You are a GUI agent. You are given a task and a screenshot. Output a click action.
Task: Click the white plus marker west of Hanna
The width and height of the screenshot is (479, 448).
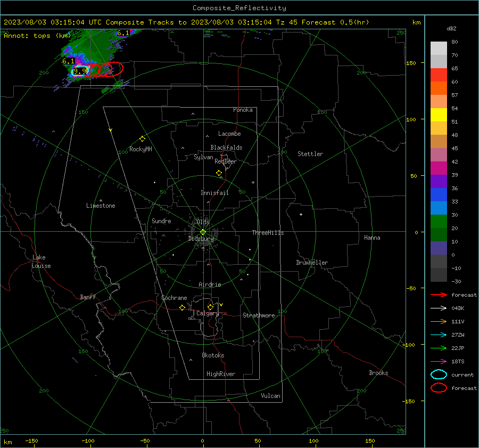(301, 214)
